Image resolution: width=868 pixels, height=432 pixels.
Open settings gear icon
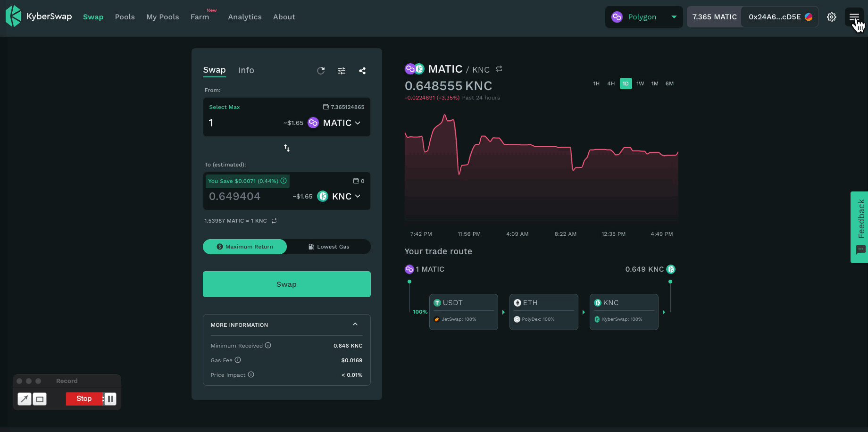[832, 17]
